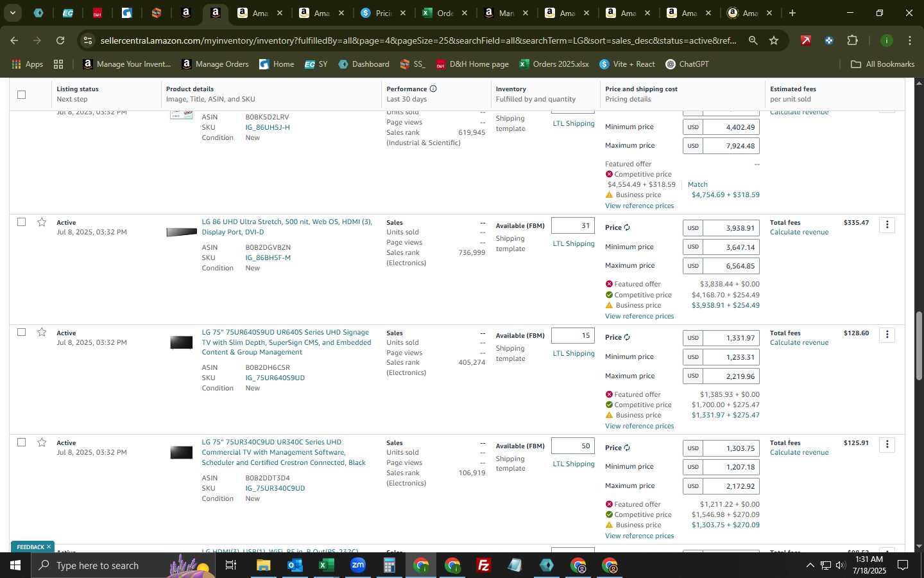Select the LG 86 UHD Ultra Stretch row checkbox
The width and height of the screenshot is (924, 578).
pos(21,222)
